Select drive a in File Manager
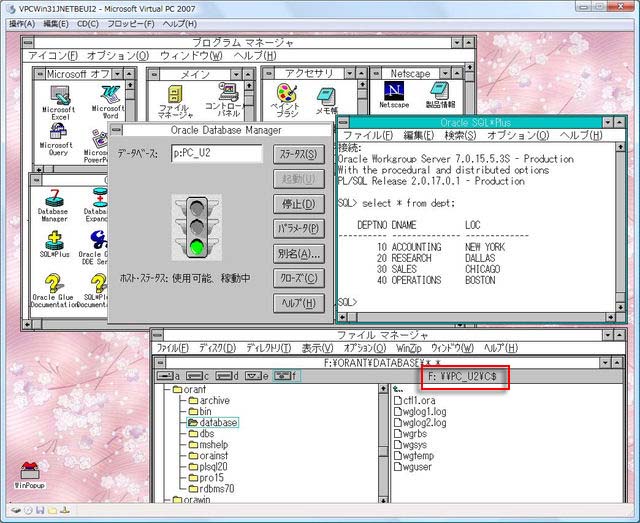The height and width of the screenshot is (523, 640). tap(169, 376)
